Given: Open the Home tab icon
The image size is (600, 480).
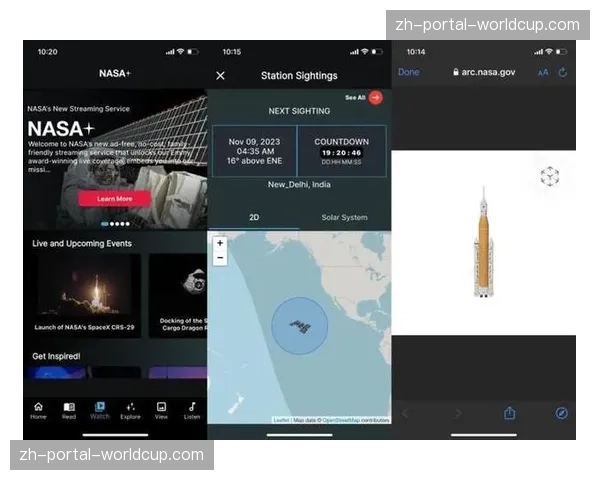Looking at the screenshot, I should (x=38, y=408).
